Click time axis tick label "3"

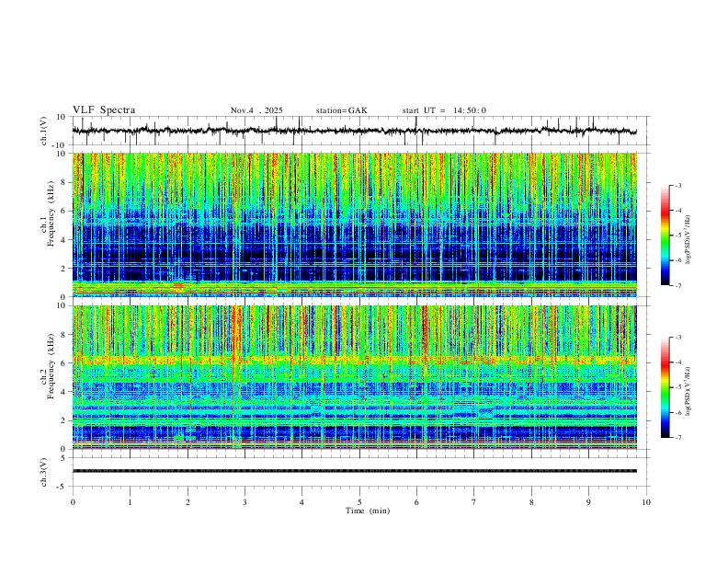(x=245, y=502)
